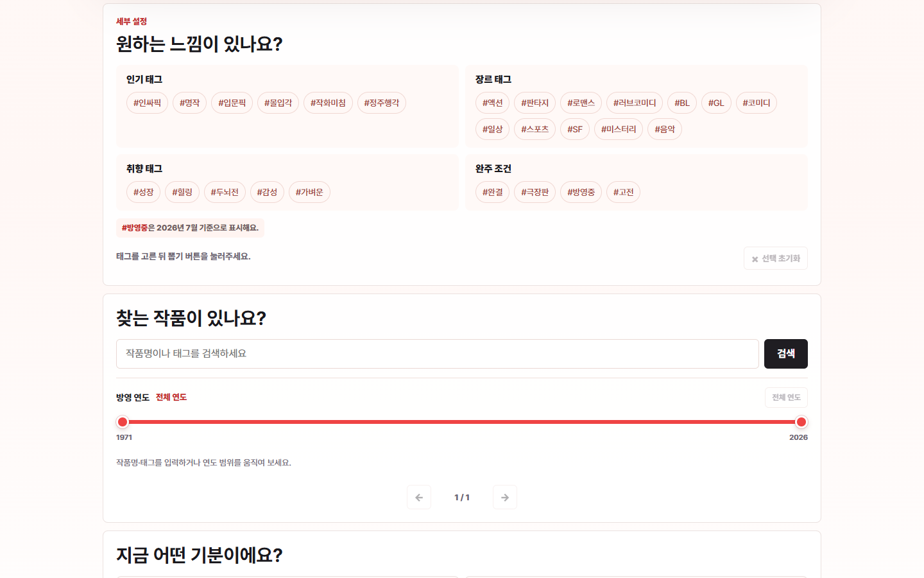The width and height of the screenshot is (924, 578).
Task: Select the #BL genre tag
Action: pyautogui.click(x=681, y=103)
